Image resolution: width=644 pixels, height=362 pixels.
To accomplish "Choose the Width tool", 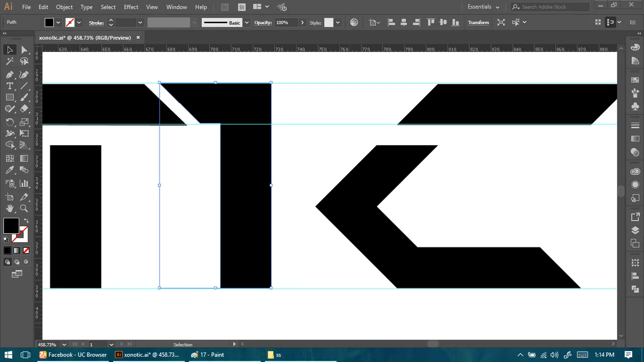I will (x=10, y=134).
